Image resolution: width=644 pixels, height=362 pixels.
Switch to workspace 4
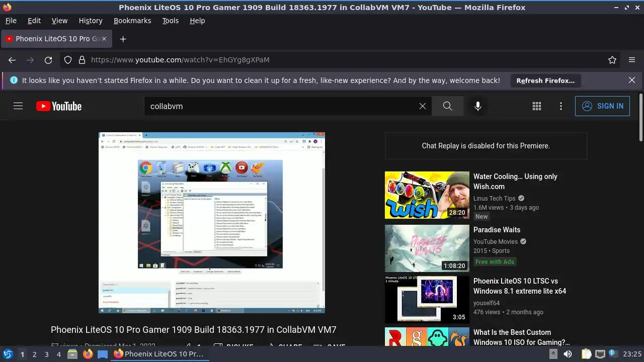click(x=58, y=354)
